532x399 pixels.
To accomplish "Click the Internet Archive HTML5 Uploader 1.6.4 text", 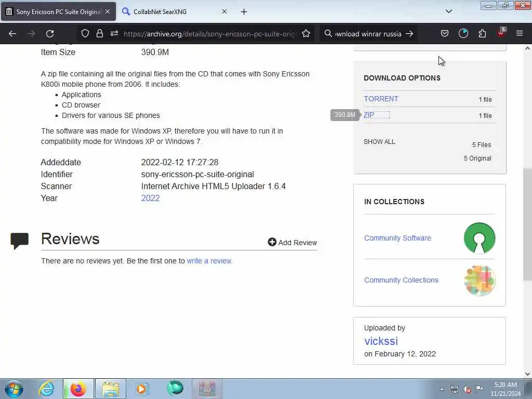I will pyautogui.click(x=214, y=187).
